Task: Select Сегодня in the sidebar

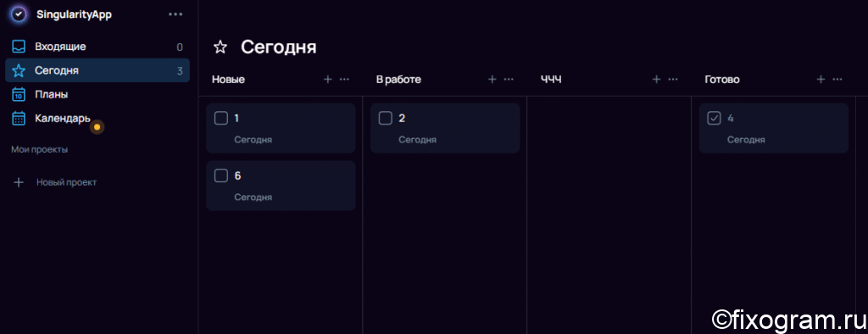Action: tap(97, 70)
